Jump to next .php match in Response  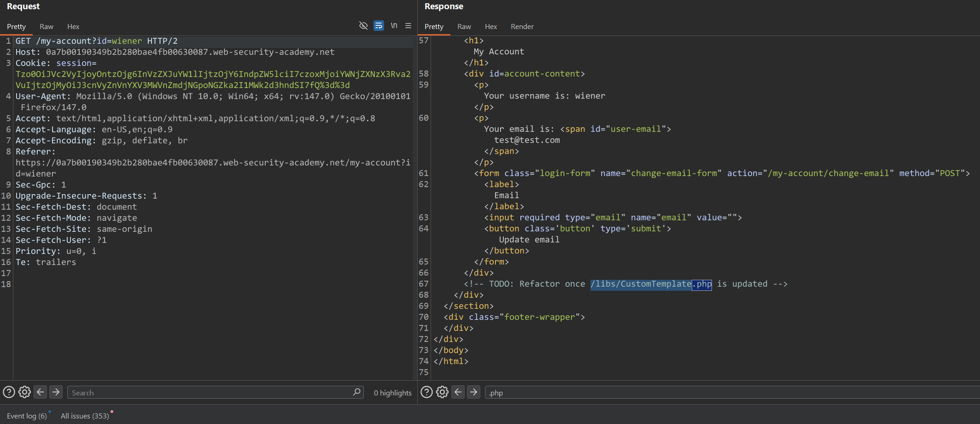point(473,392)
